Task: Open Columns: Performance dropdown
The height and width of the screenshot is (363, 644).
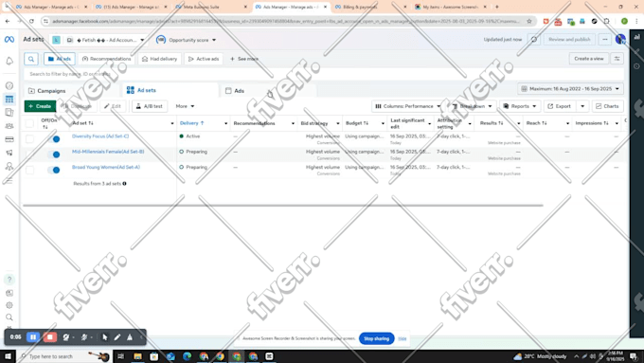Action: [x=407, y=106]
